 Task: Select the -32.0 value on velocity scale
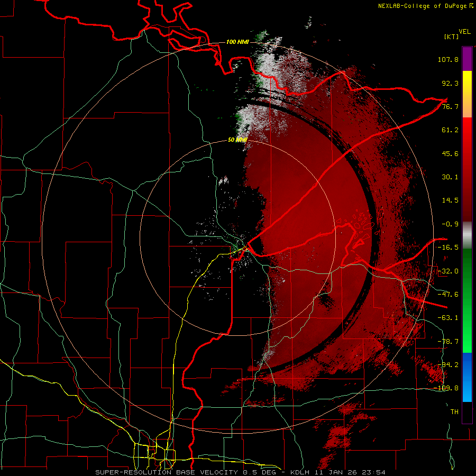click(x=448, y=271)
